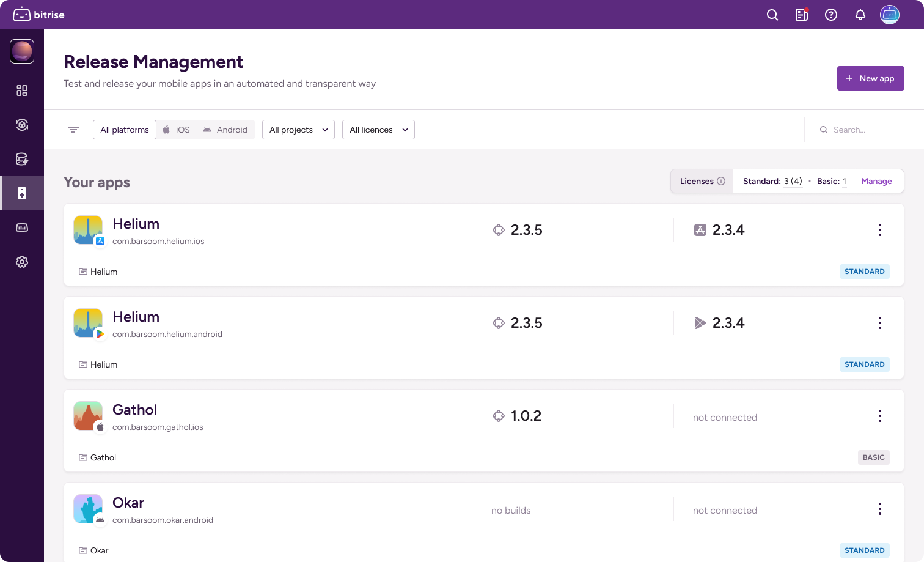Click the STANDARD badge on Okar
924x562 pixels.
(865, 550)
